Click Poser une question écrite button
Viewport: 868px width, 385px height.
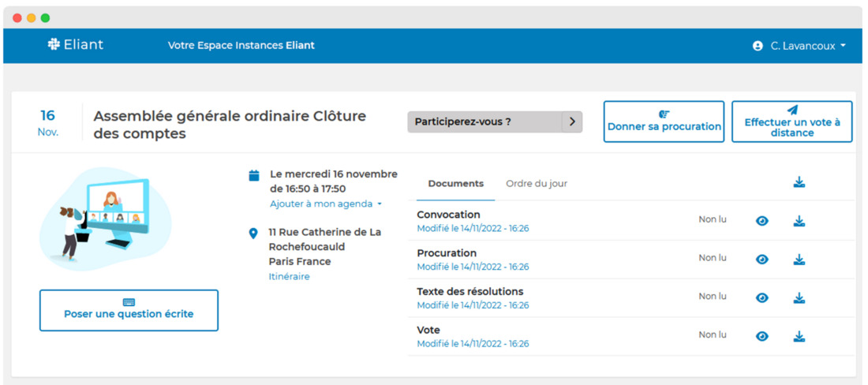pos(129,310)
